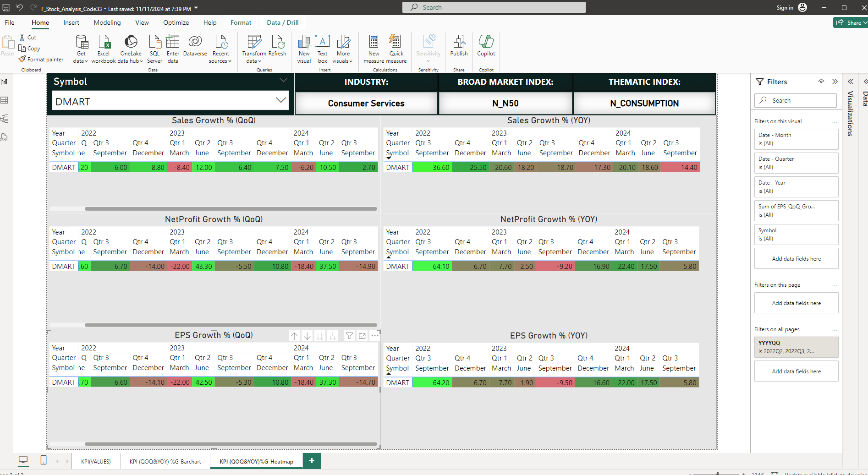Viewport: 868px width, 475px height.
Task: Switch to Table view in sidebar
Action: tap(5, 100)
